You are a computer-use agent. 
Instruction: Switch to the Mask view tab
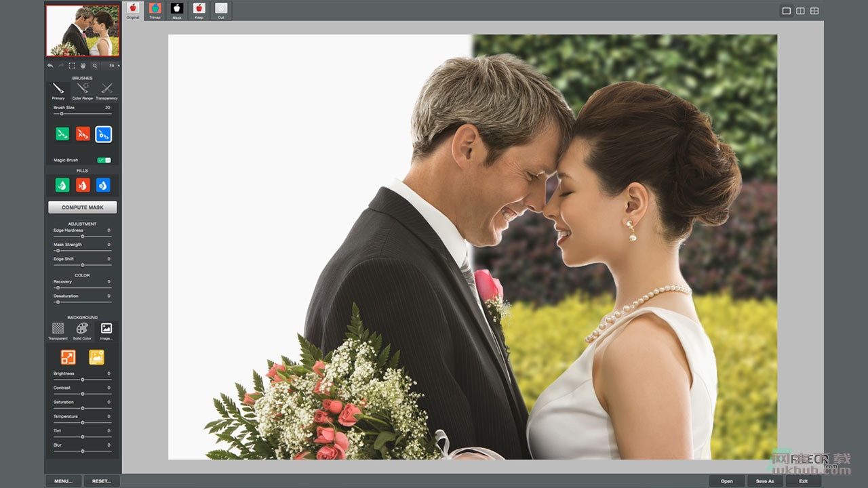click(x=177, y=10)
